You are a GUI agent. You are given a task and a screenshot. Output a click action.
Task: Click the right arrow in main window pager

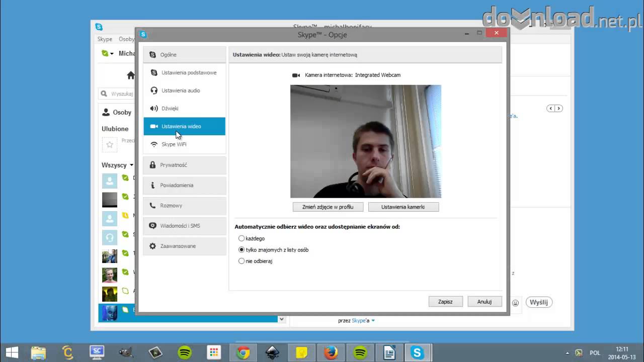[558, 109]
